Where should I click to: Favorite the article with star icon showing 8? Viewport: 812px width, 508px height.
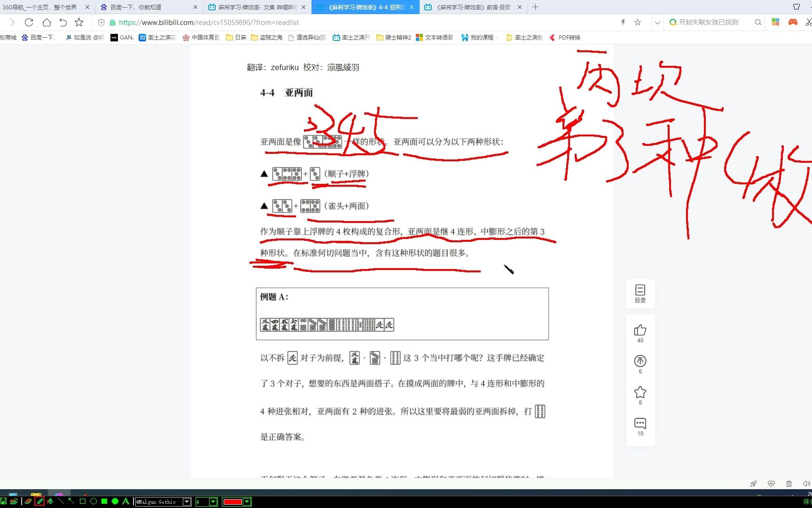coord(640,392)
